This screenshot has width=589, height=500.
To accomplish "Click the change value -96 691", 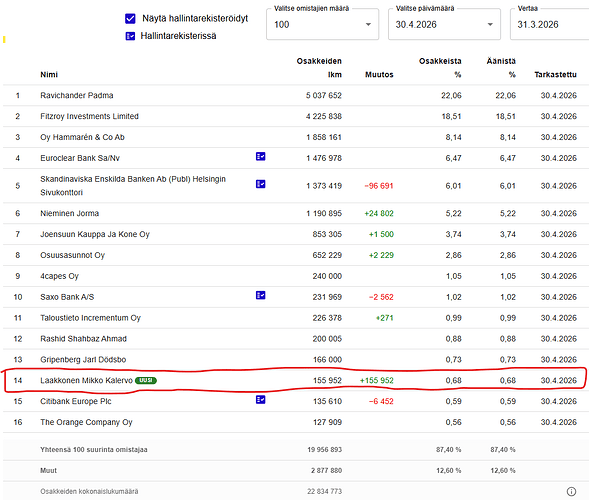I will click(379, 186).
